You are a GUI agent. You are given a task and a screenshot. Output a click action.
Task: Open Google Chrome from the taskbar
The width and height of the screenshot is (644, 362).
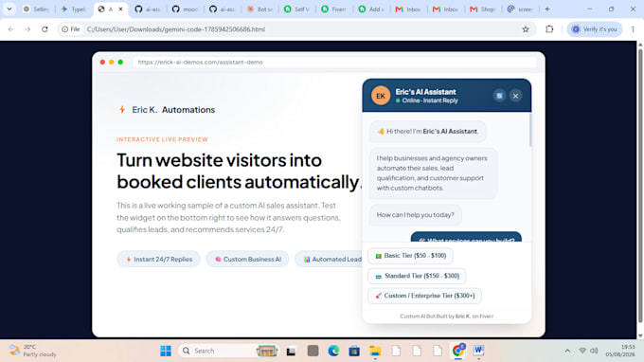tap(458, 351)
